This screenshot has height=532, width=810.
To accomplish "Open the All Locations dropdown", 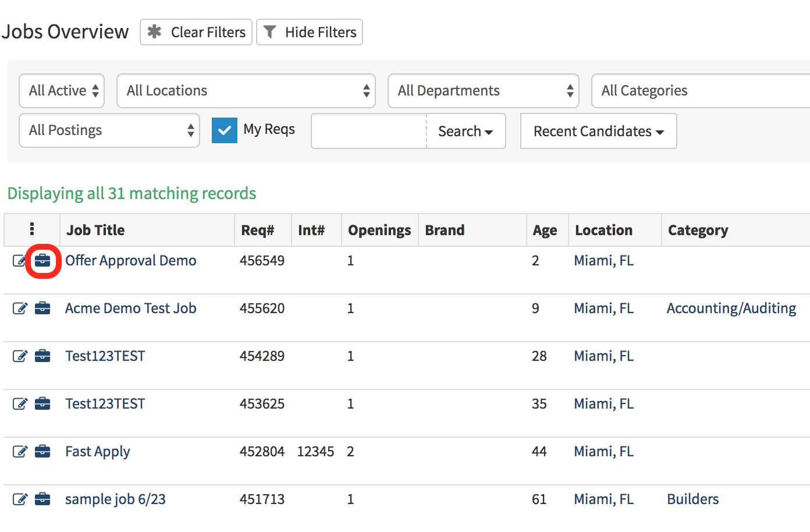I will [x=246, y=90].
